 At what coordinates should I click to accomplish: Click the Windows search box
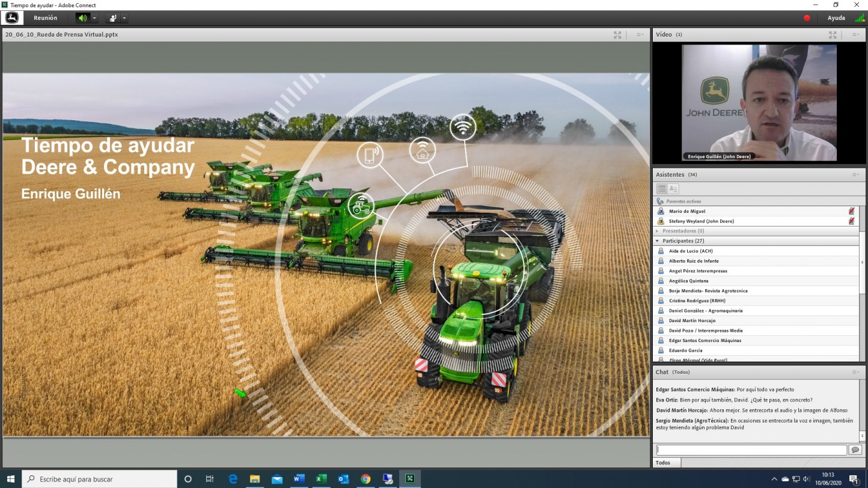pyautogui.click(x=100, y=479)
